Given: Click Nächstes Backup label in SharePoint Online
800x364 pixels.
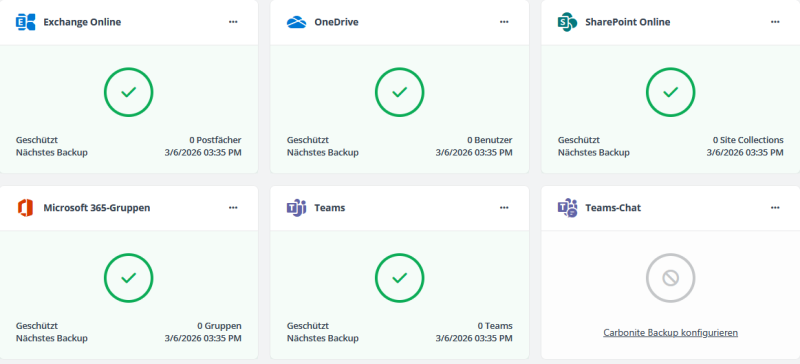Looking at the screenshot, I should 593,153.
